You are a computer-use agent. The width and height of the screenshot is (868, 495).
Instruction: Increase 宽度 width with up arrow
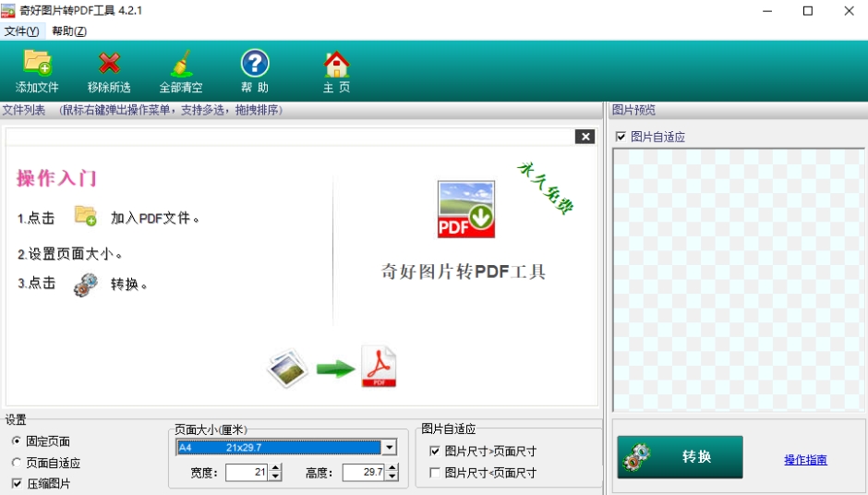pos(275,468)
